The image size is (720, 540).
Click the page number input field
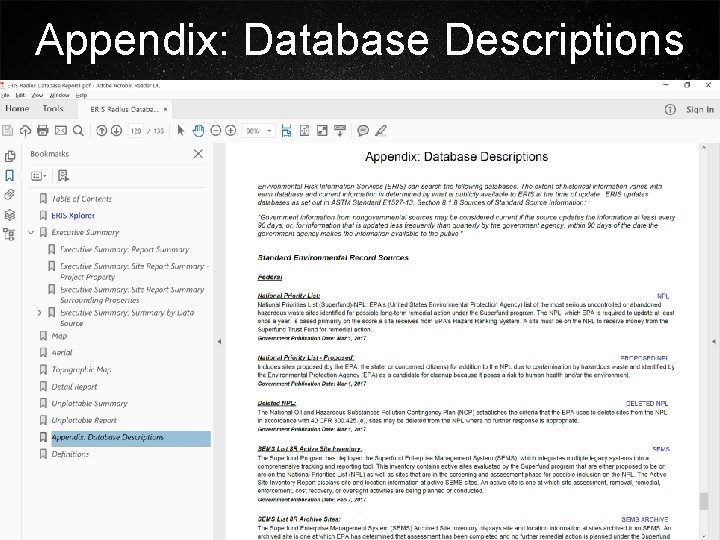coord(136,131)
